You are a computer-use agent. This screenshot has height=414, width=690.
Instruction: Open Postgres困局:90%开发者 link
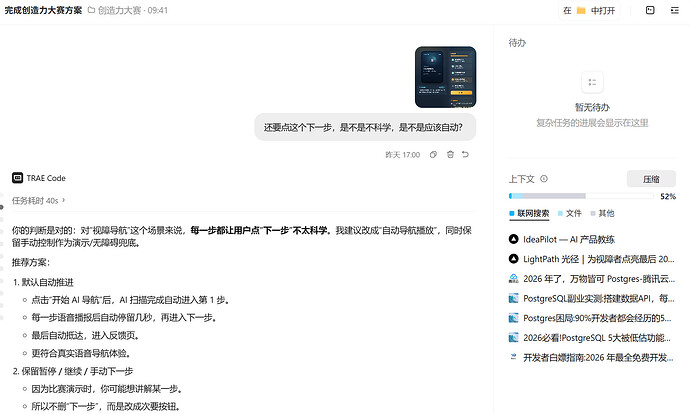(x=598, y=318)
